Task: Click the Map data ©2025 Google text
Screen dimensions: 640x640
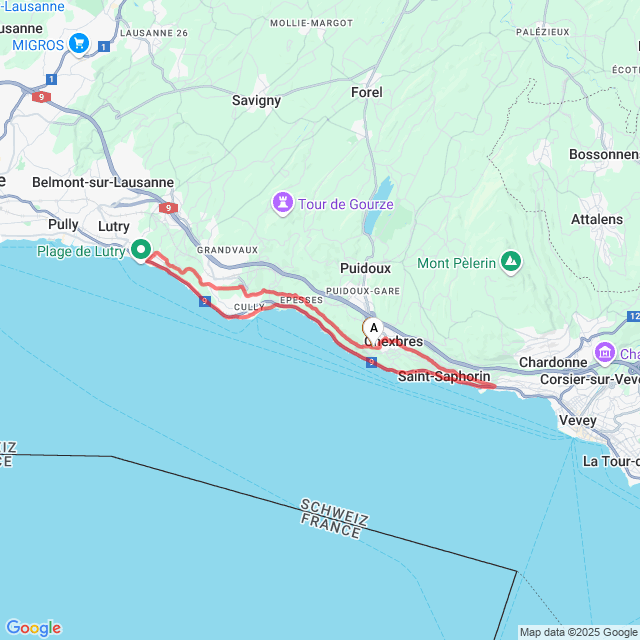Action: click(579, 633)
